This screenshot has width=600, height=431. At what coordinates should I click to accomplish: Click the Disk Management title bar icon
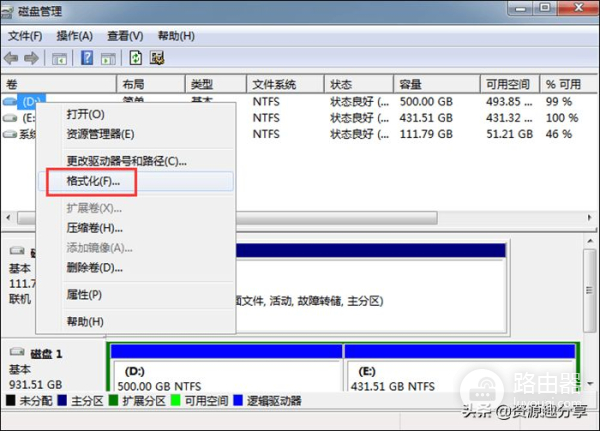pyautogui.click(x=8, y=12)
